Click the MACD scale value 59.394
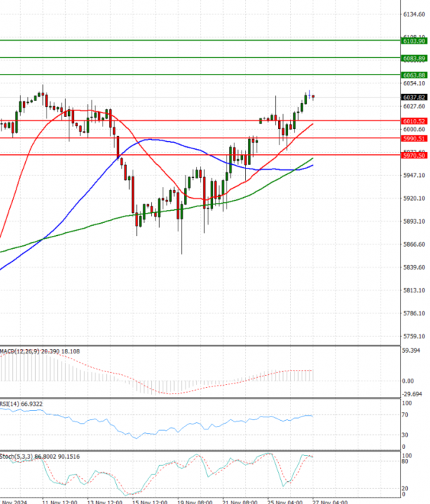 [x=411, y=351]
